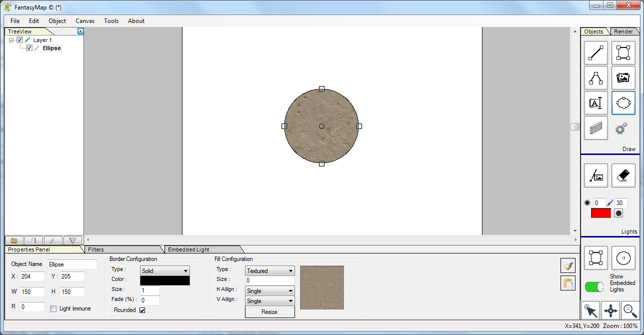Click the rotation R input field

click(32, 306)
